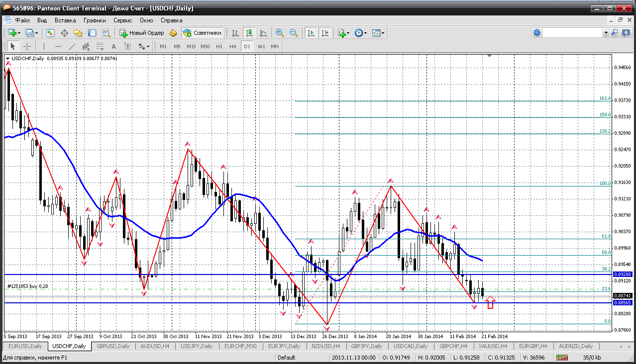Select the crosshair tool
The width and height of the screenshot is (636, 364).
pos(27,46)
